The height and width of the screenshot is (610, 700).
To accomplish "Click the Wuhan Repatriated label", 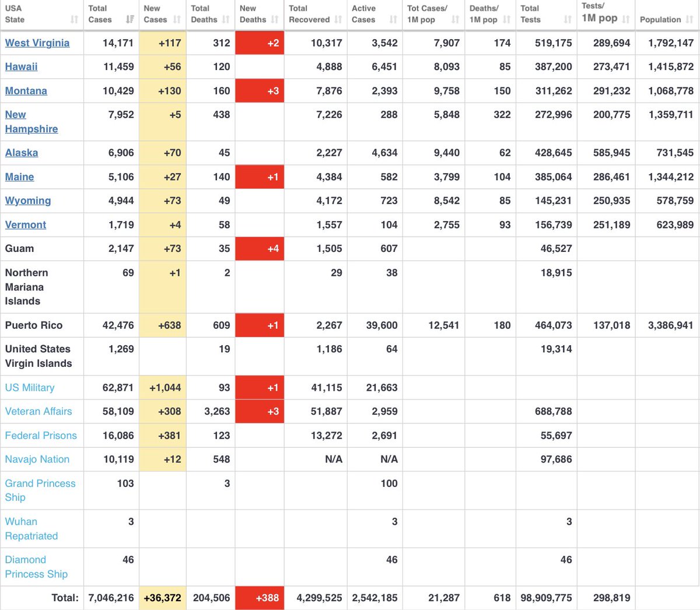I will pyautogui.click(x=32, y=528).
